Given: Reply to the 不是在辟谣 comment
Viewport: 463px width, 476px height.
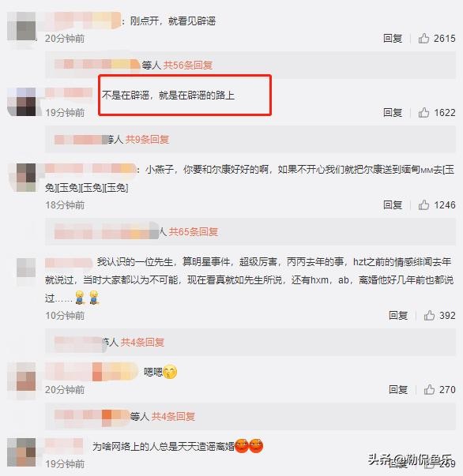Looking at the screenshot, I should click(x=393, y=113).
